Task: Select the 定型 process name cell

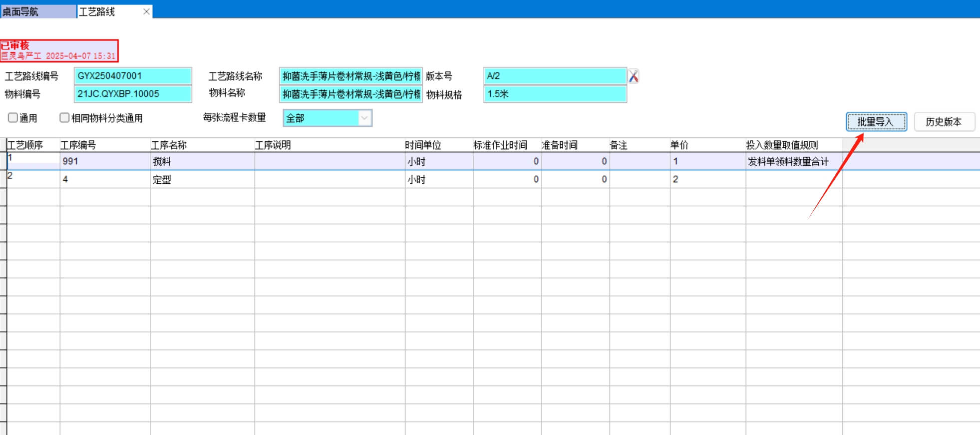Action: pos(202,179)
